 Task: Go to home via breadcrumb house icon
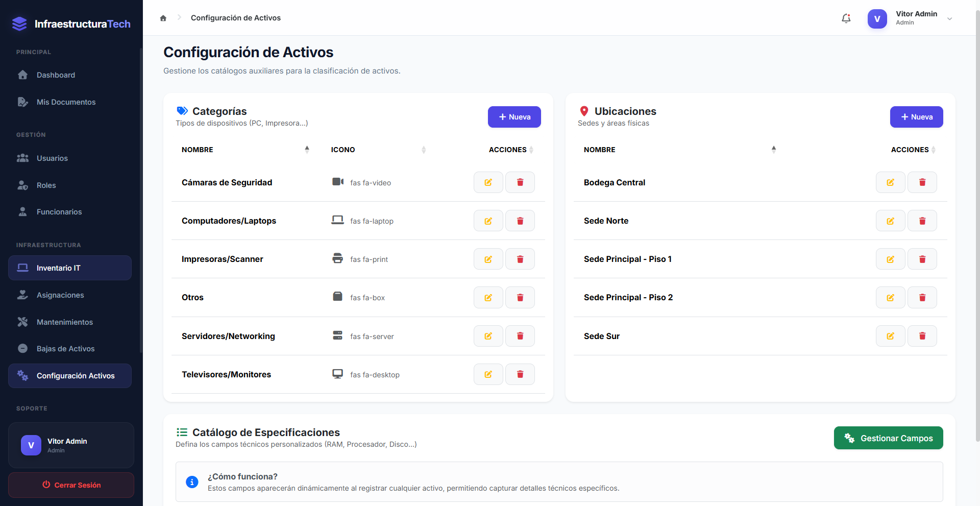point(163,18)
